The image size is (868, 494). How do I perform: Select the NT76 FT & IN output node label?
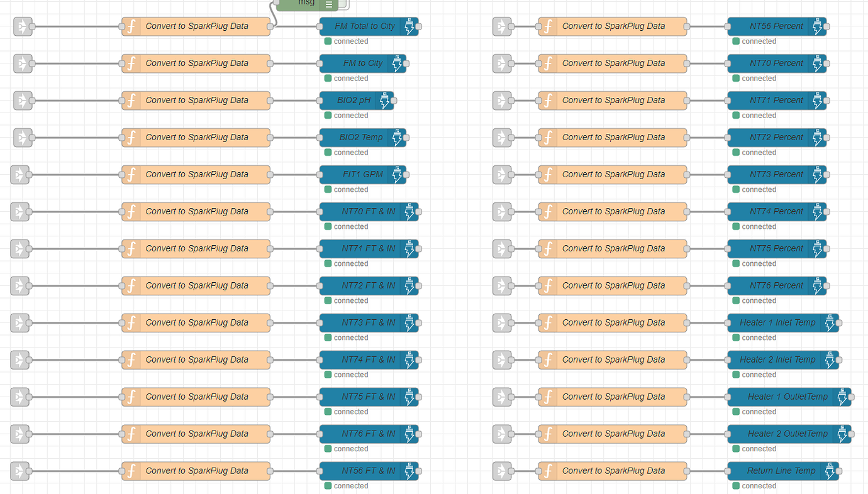(x=369, y=434)
